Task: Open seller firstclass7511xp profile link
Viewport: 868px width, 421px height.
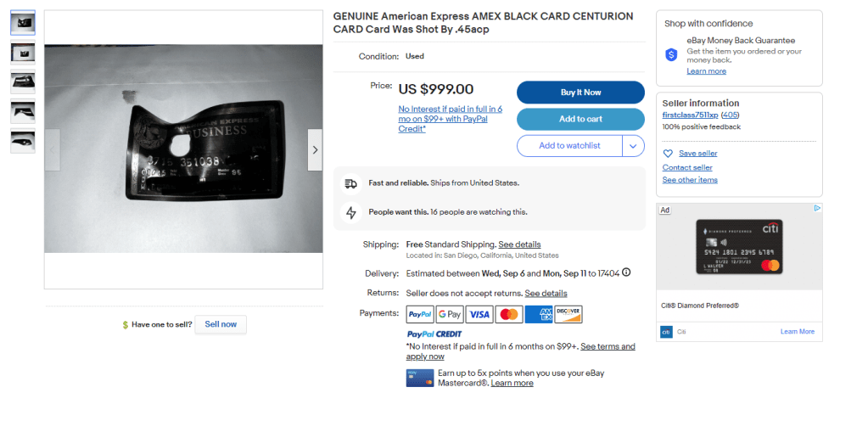Action: [x=690, y=115]
